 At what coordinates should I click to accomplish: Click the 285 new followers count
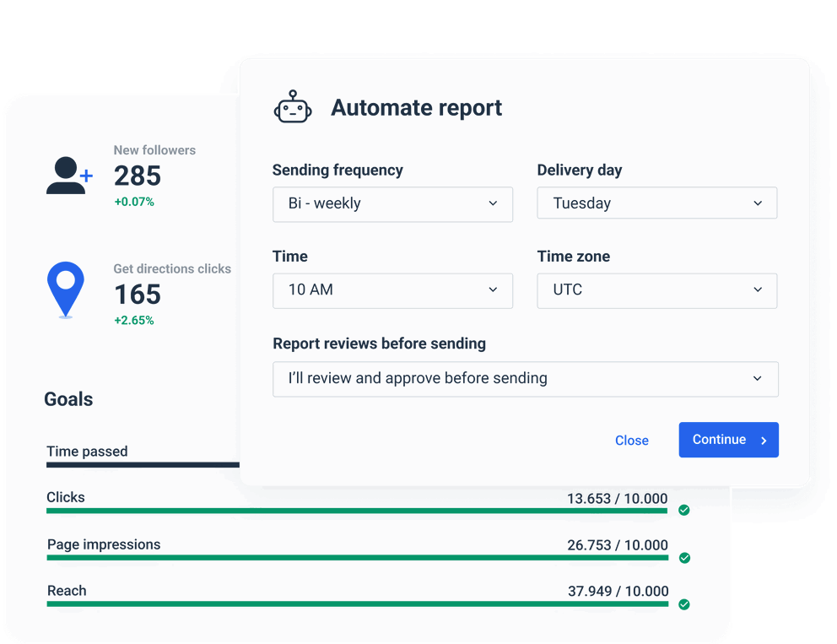pyautogui.click(x=138, y=176)
